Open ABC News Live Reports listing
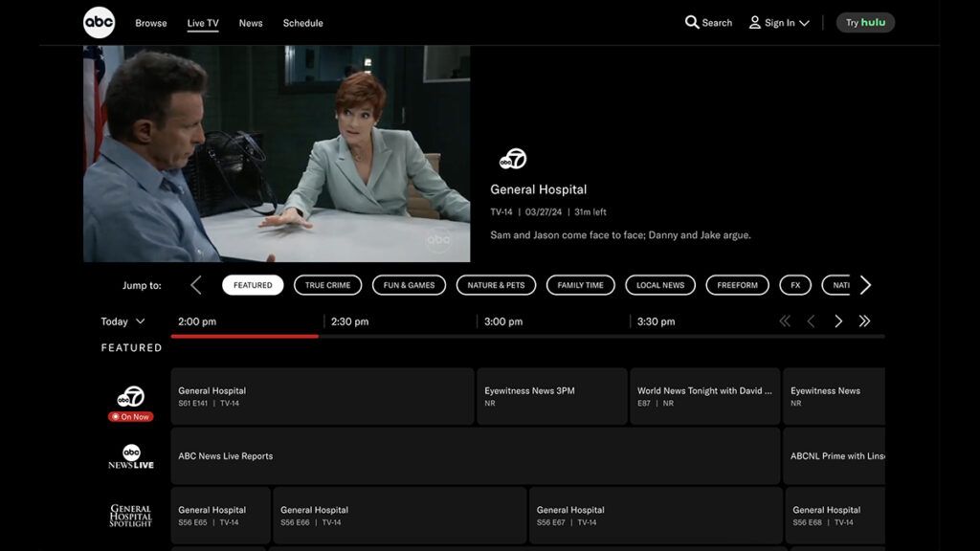Image resolution: width=980 pixels, height=551 pixels. coord(476,456)
